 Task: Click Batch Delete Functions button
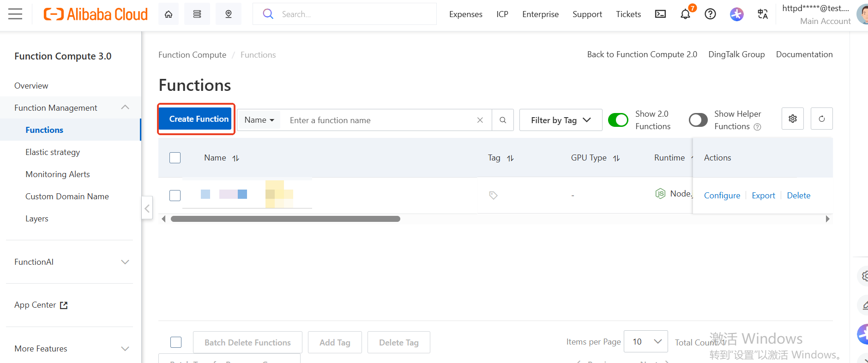tap(247, 342)
